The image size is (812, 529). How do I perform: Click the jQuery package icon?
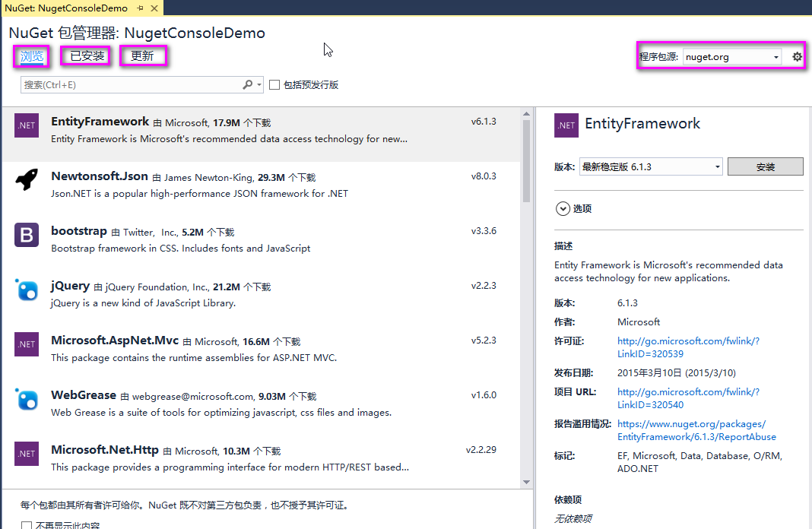(x=27, y=290)
